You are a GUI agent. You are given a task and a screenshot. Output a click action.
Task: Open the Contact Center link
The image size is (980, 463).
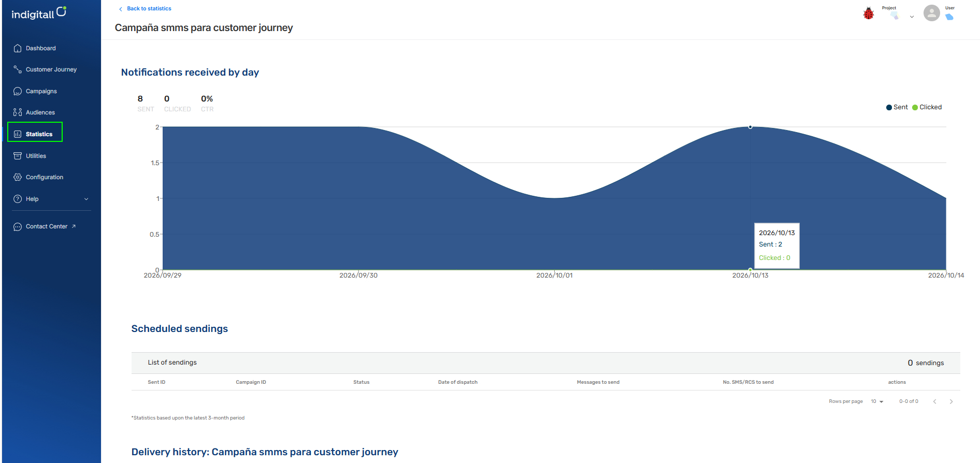47,226
